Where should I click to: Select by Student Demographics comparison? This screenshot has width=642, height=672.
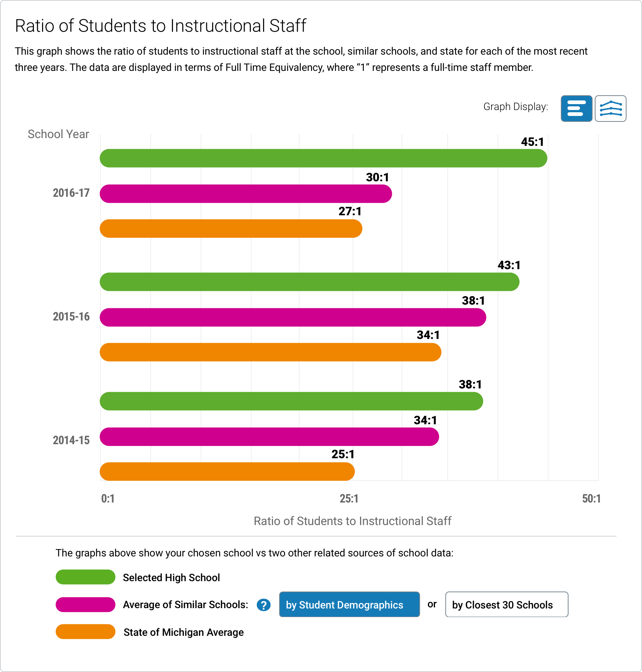pyautogui.click(x=349, y=604)
